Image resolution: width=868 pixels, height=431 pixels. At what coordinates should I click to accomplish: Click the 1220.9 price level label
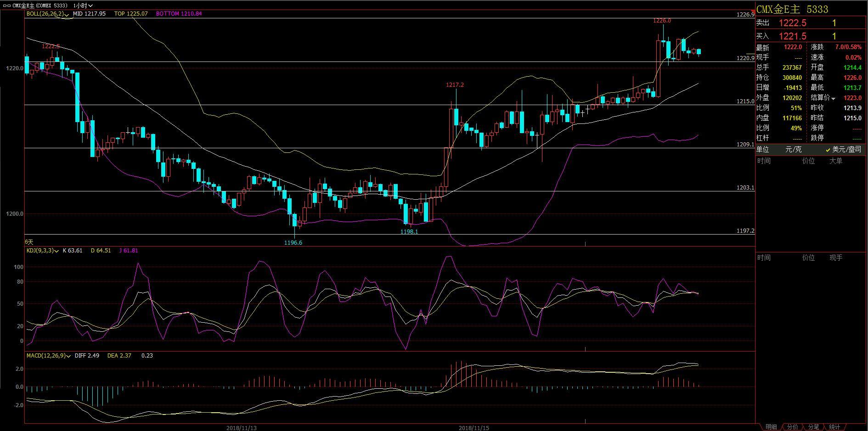[x=745, y=58]
